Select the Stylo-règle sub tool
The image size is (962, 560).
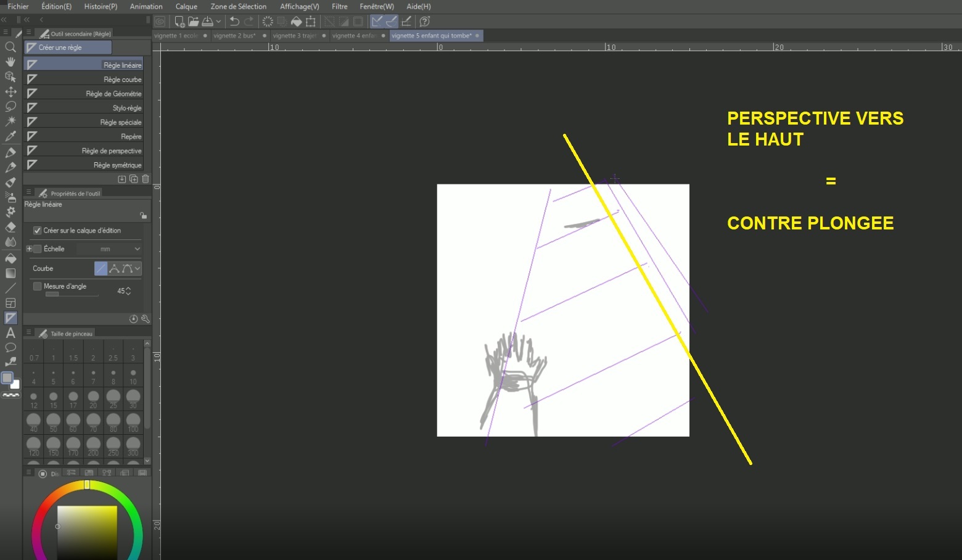click(x=84, y=108)
